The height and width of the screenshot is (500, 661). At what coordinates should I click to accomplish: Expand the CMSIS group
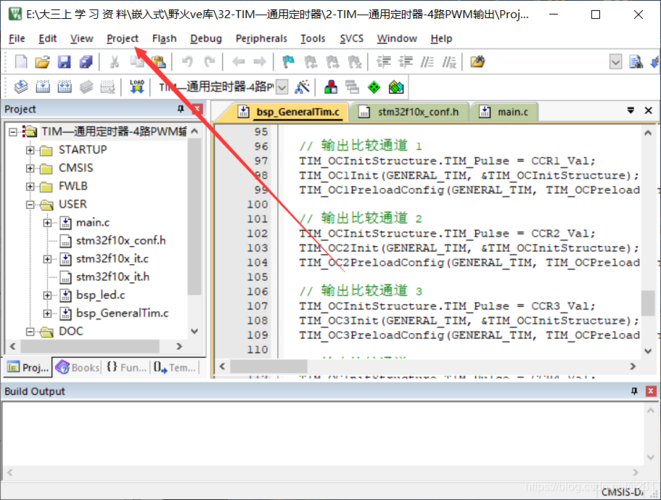click(30, 168)
